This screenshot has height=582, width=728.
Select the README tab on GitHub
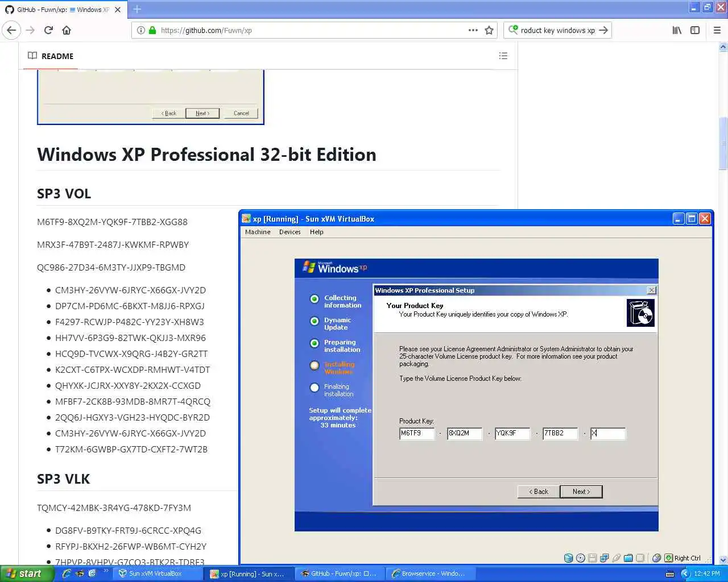(x=51, y=56)
